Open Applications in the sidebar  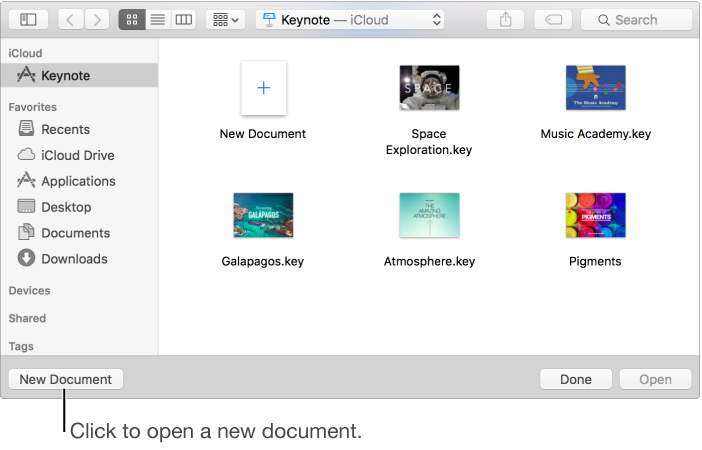tap(79, 181)
